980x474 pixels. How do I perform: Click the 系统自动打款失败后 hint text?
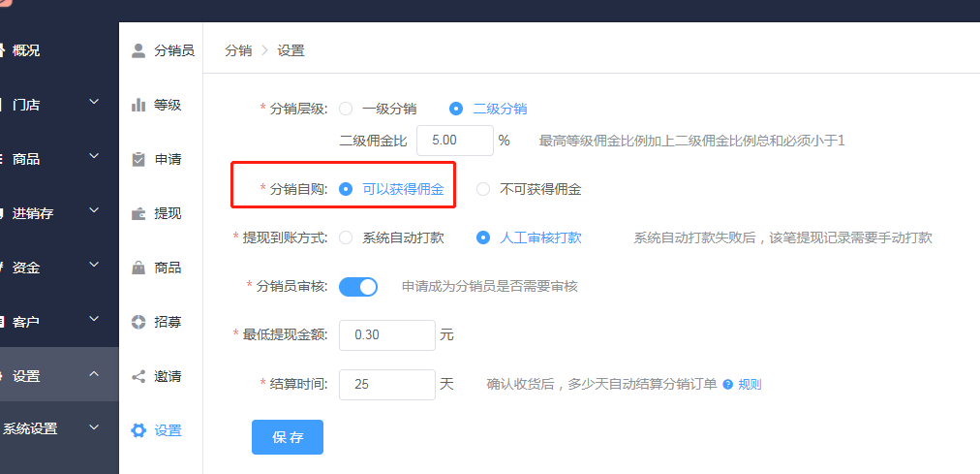[783, 238]
